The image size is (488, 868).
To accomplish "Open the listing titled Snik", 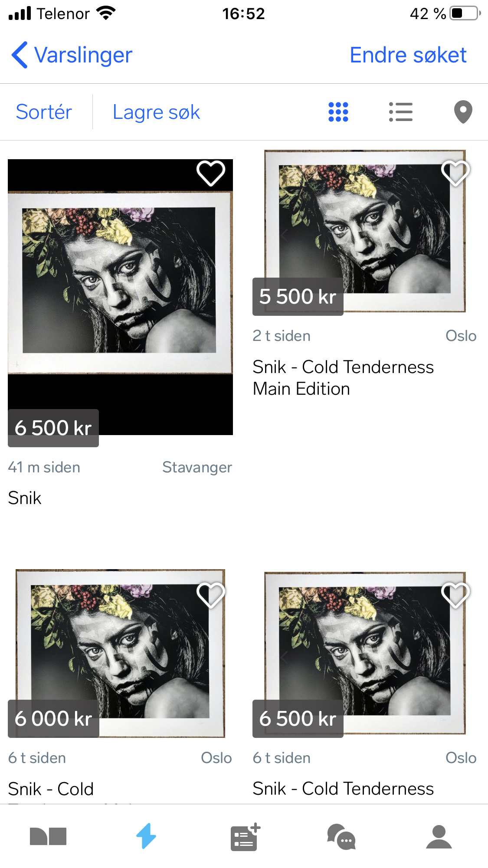I will (25, 498).
